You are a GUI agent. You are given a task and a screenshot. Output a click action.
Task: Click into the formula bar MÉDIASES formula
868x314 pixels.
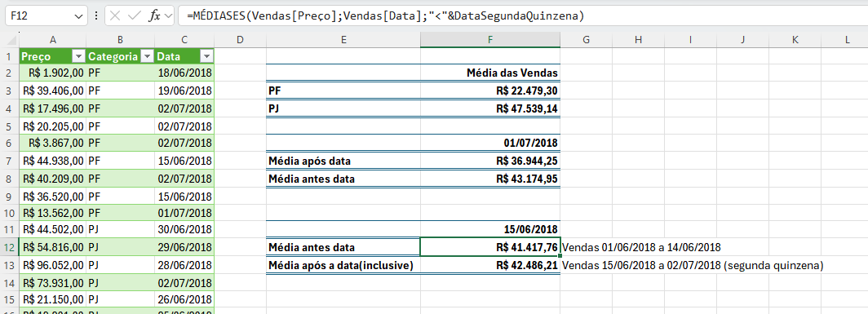(x=386, y=16)
